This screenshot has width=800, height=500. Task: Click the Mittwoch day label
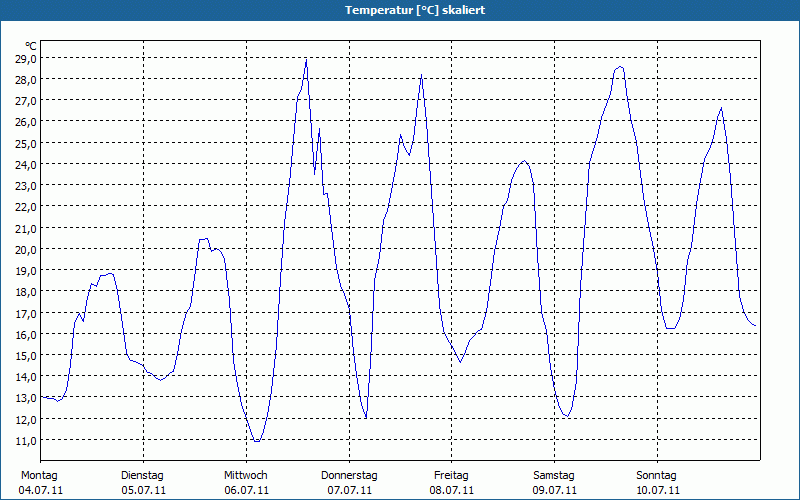tap(246, 476)
